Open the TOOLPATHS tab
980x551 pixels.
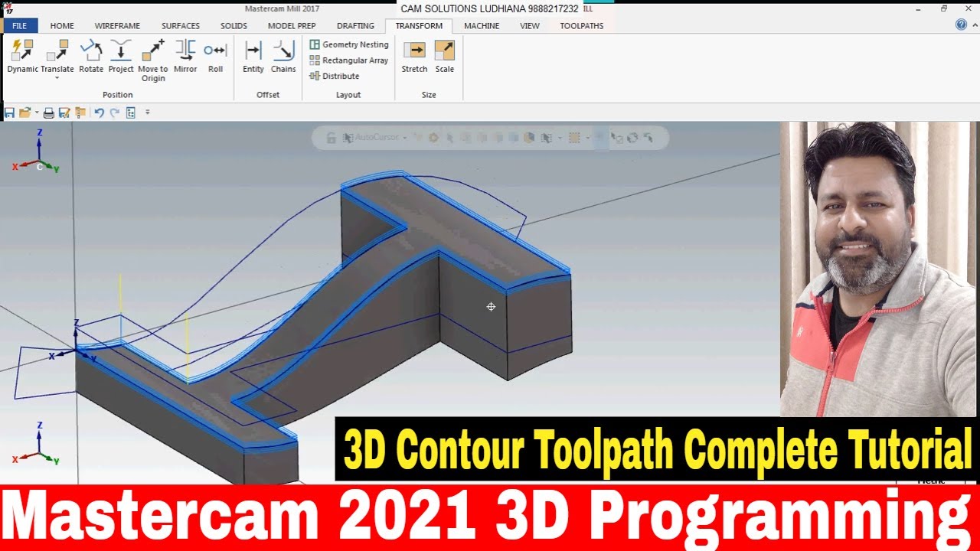point(582,25)
